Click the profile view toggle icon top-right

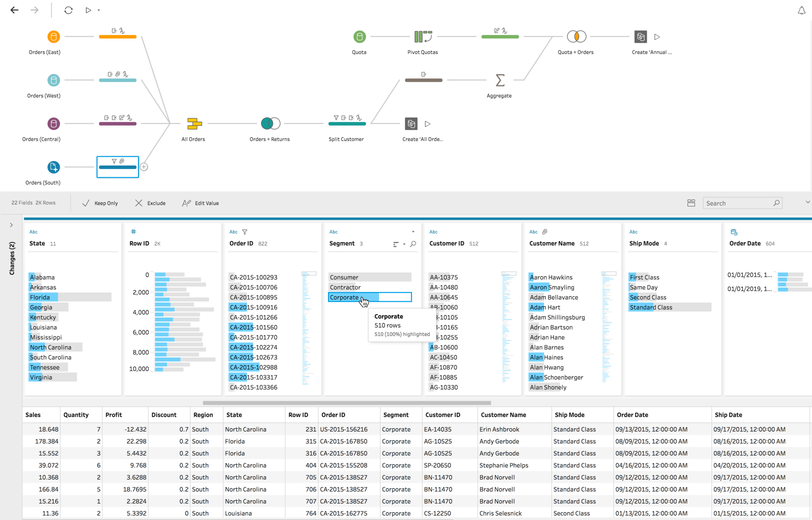[x=691, y=203]
